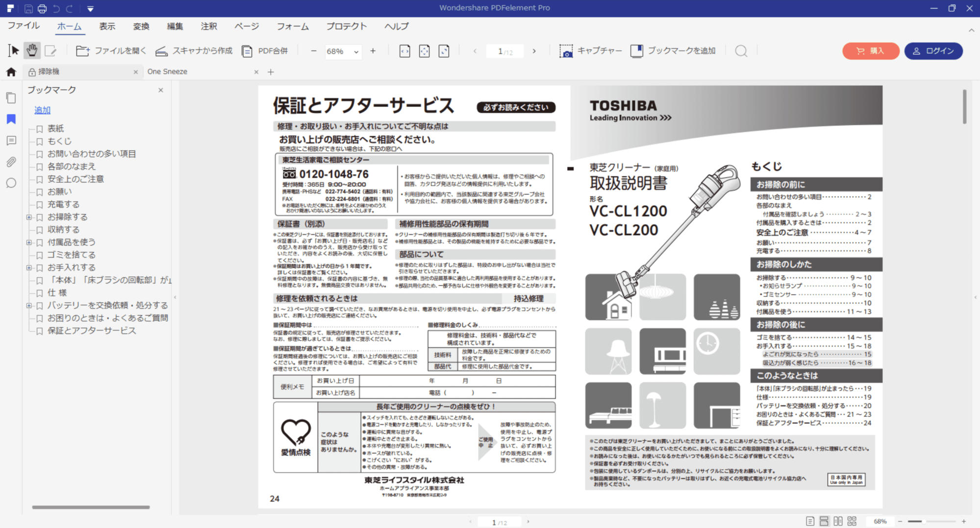This screenshot has width=980, height=528.
Task: Switch to the 注釈 tab
Action: click(x=209, y=26)
